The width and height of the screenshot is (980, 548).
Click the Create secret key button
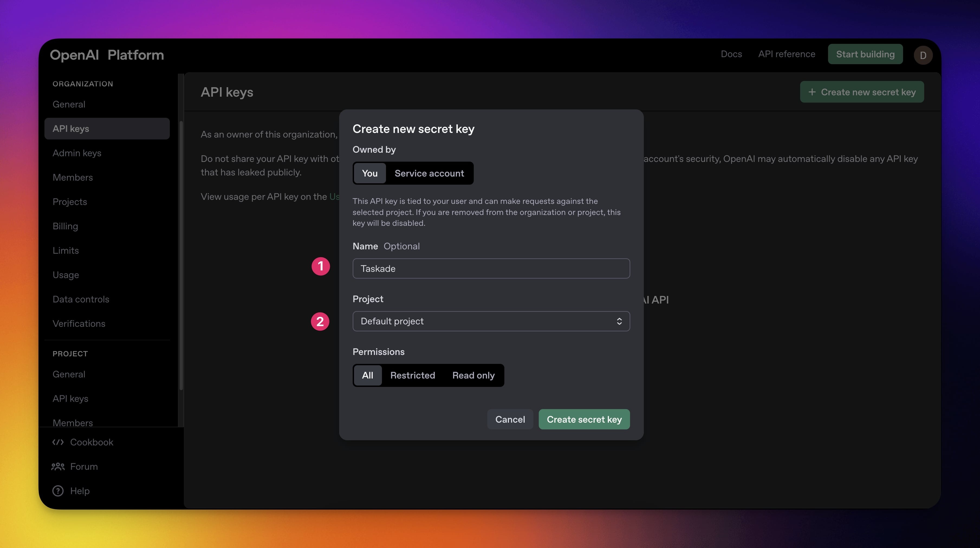click(x=584, y=419)
